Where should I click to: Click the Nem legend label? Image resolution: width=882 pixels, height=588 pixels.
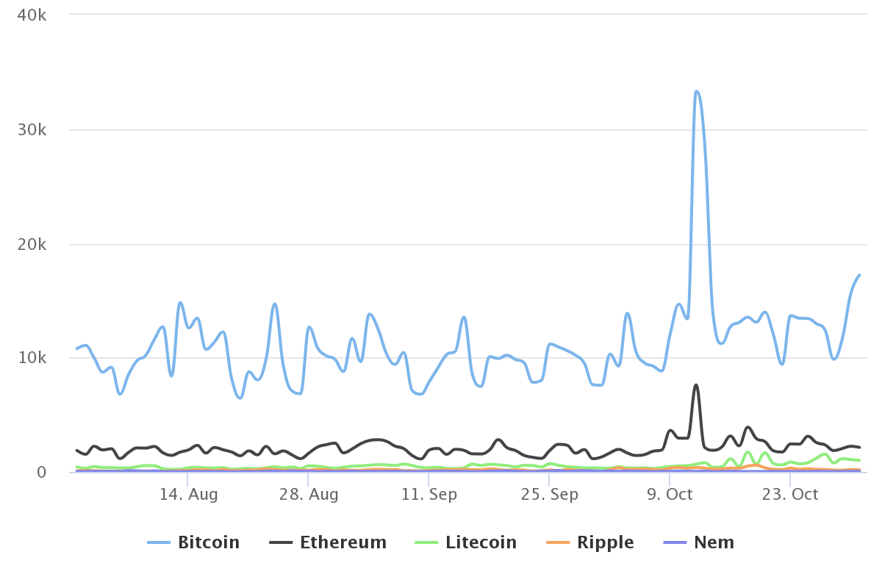pos(714,542)
